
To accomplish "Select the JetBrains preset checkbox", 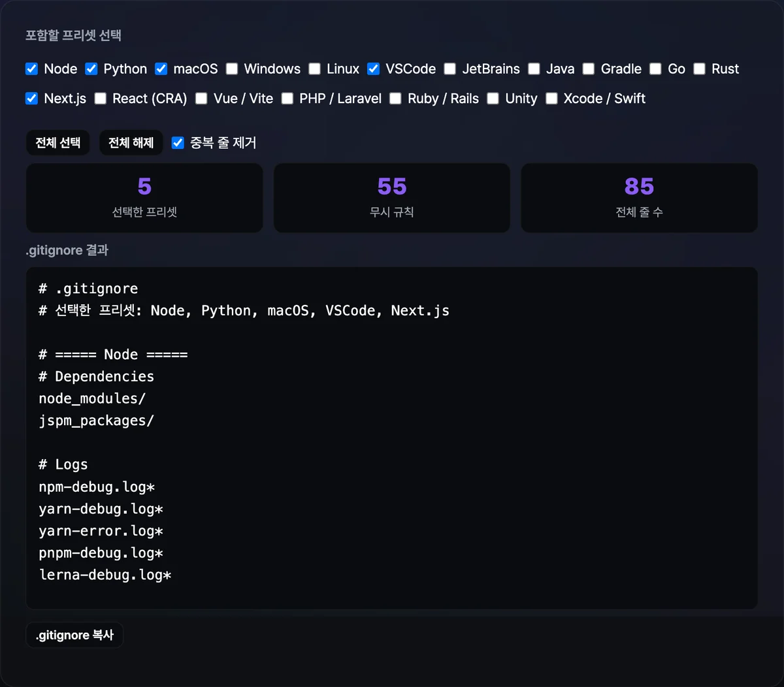I will point(449,69).
